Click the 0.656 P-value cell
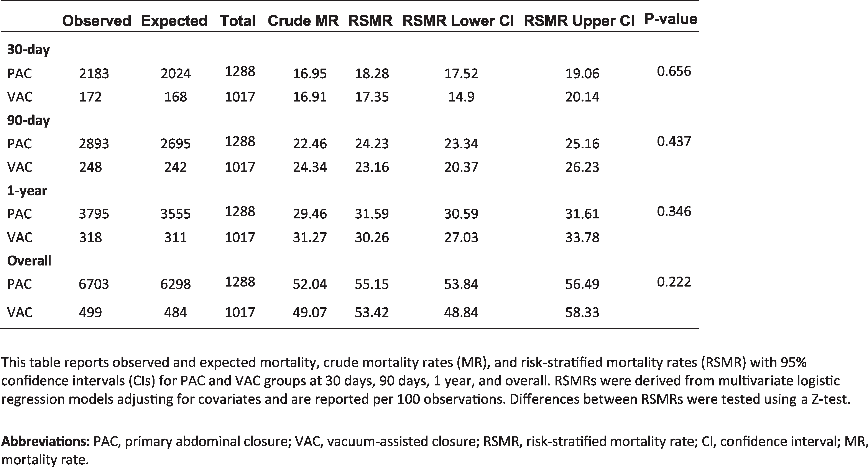The height and width of the screenshot is (467, 868). 674,71
